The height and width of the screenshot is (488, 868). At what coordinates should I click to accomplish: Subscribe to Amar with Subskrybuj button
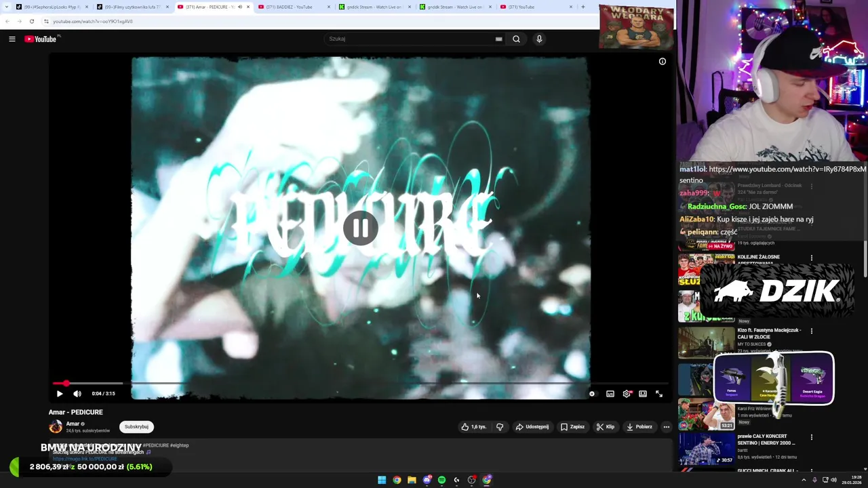[136, 427]
